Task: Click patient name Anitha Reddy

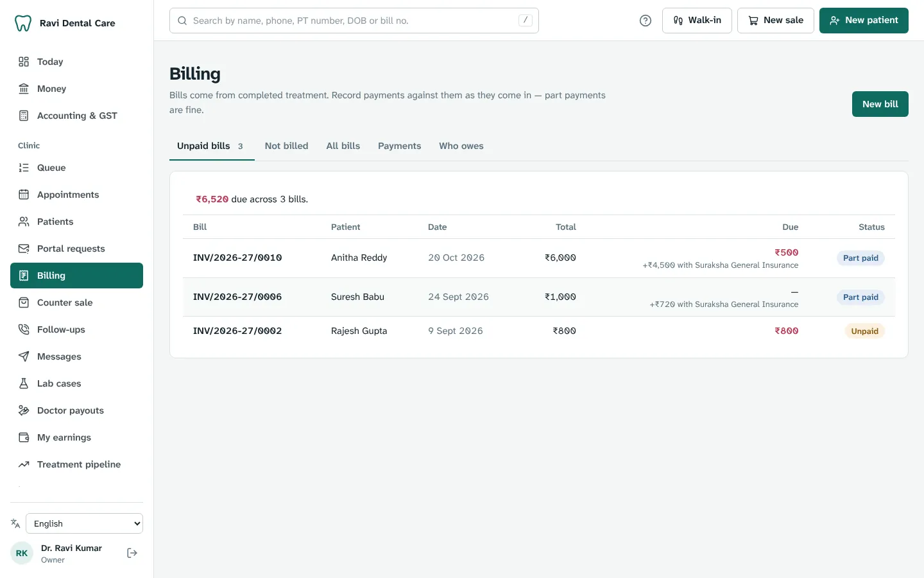Action: pyautogui.click(x=359, y=258)
